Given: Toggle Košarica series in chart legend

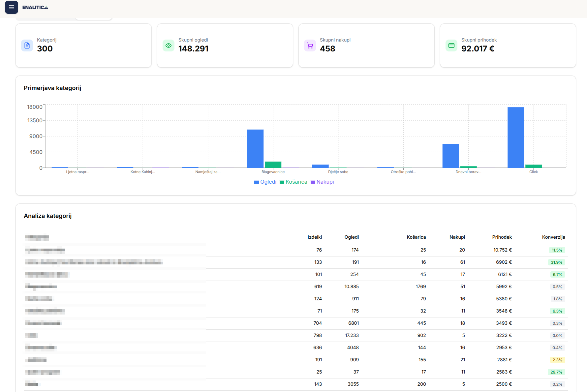Looking at the screenshot, I should coord(293,182).
